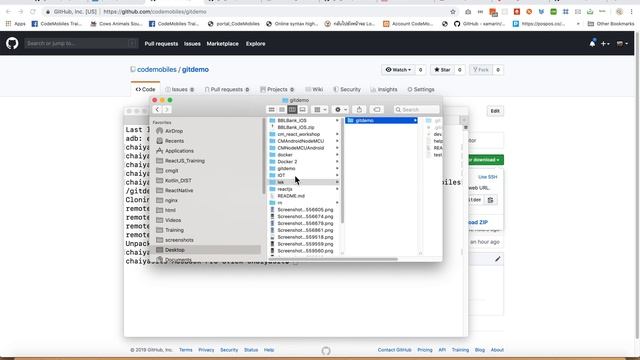Open the plus create-new menu on GitHub
Viewport: 640px width, 360px height.
[x=605, y=44]
